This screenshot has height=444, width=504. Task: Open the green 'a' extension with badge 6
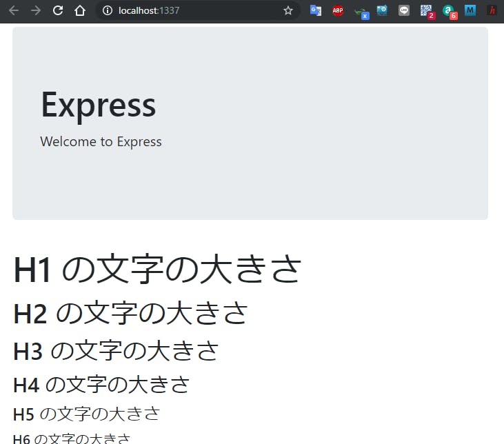[x=450, y=12]
